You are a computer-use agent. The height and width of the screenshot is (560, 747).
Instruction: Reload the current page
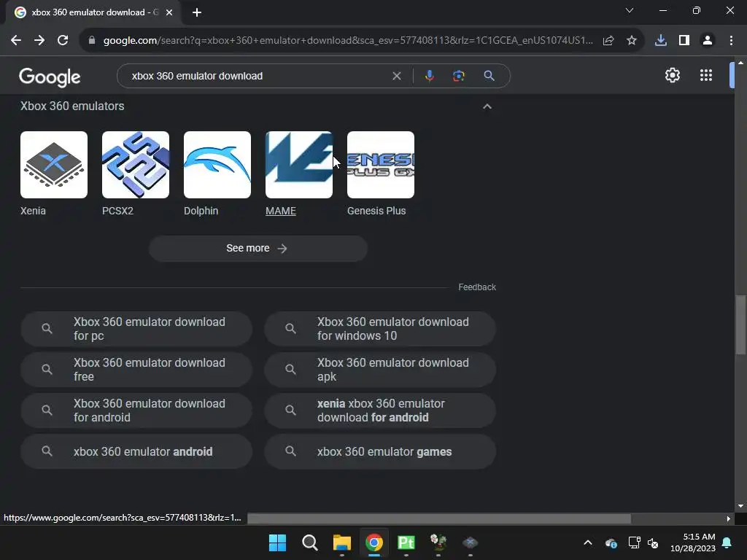(x=63, y=41)
